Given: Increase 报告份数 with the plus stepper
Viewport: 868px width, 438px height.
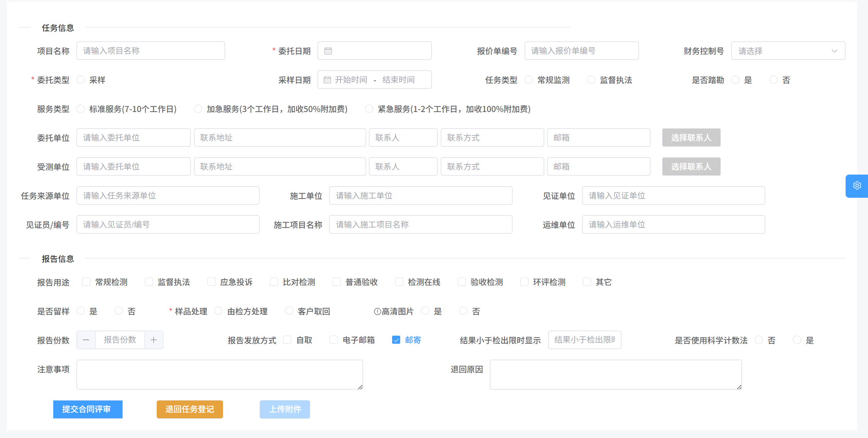Looking at the screenshot, I should click(x=154, y=340).
